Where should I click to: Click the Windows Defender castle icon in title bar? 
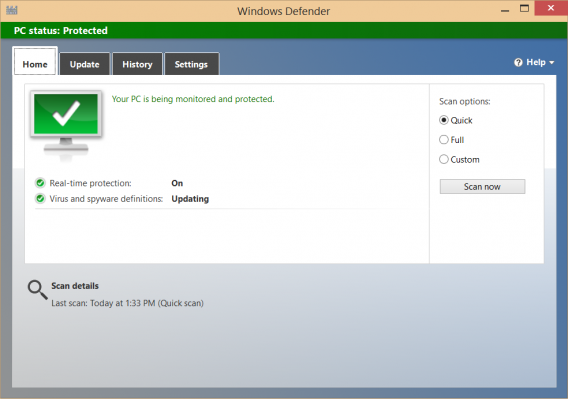pos(12,10)
